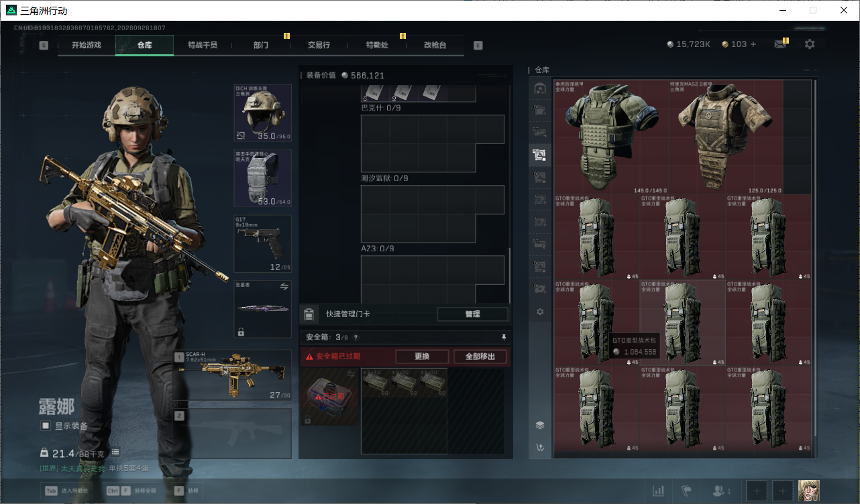Go to the 部门 tab
Screen dimensions: 860x504
coord(261,45)
